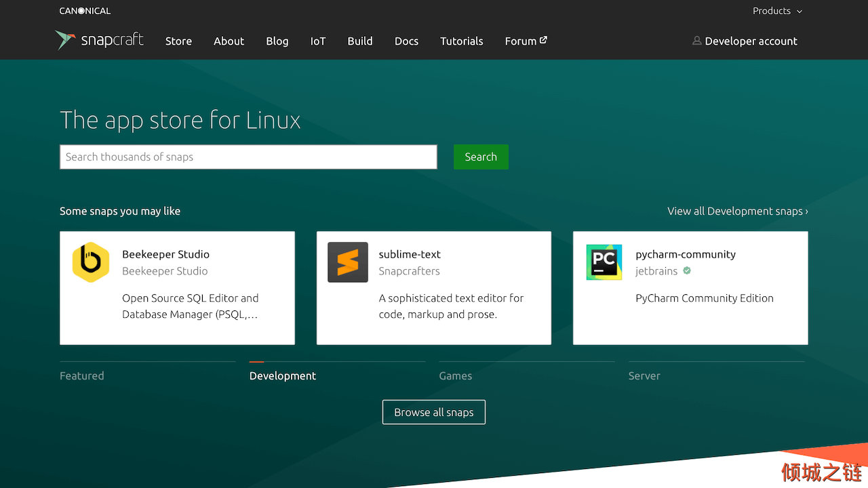Click the Developer account user icon
This screenshot has height=488, width=868.
(x=696, y=41)
